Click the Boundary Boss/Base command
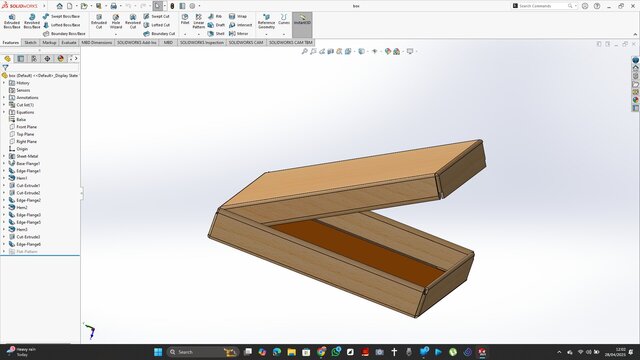The width and height of the screenshot is (640, 360). pos(64,33)
